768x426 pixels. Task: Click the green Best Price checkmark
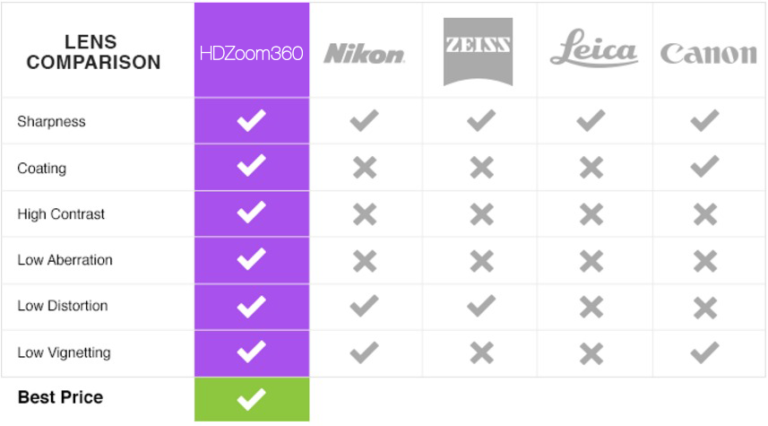[x=252, y=399]
